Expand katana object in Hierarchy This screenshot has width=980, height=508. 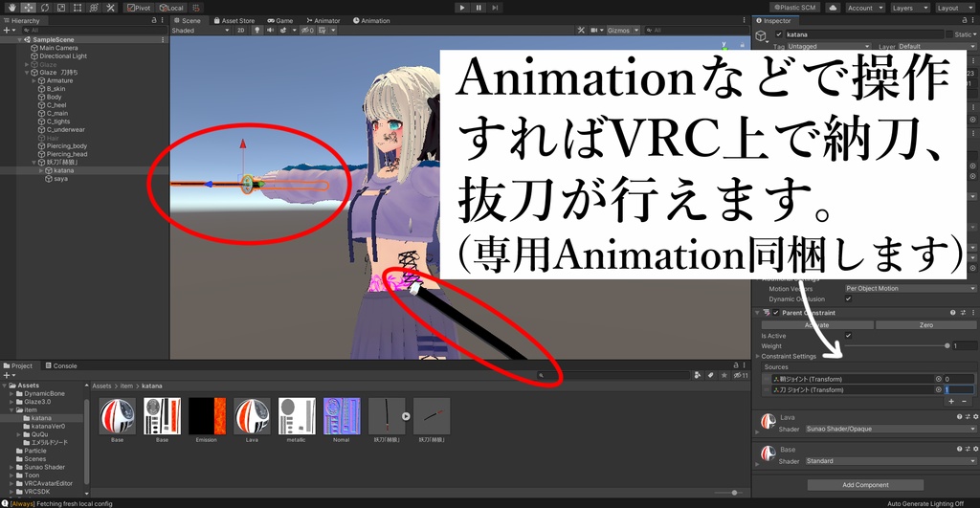(x=41, y=170)
